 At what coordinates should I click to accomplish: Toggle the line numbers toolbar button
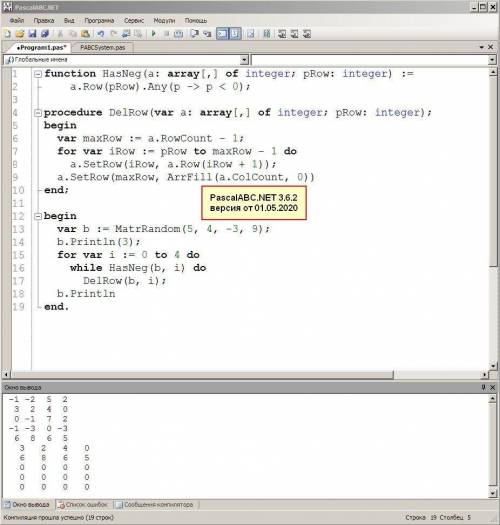point(235,33)
